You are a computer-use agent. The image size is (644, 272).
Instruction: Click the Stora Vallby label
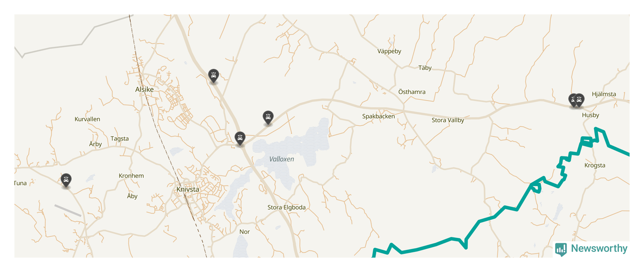448,120
